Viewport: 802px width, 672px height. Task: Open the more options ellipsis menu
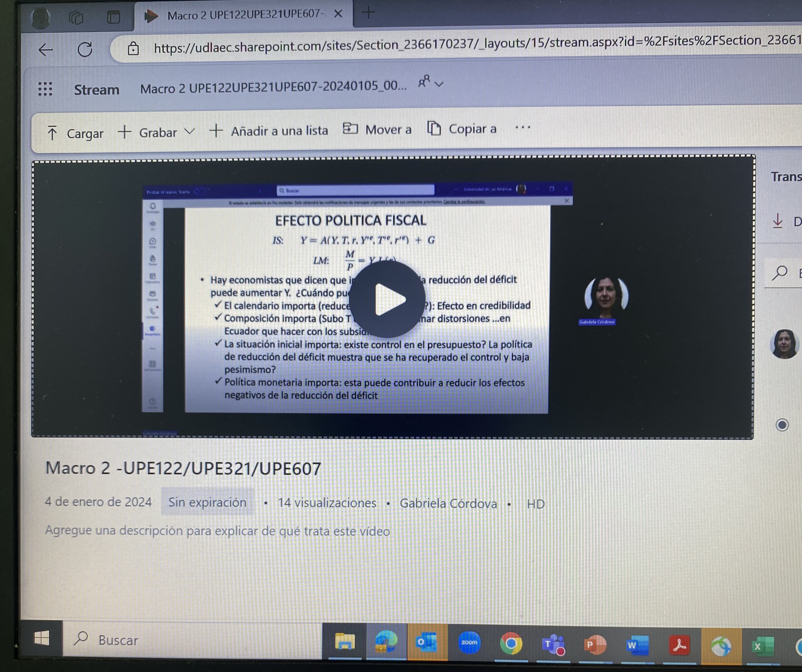point(522,128)
